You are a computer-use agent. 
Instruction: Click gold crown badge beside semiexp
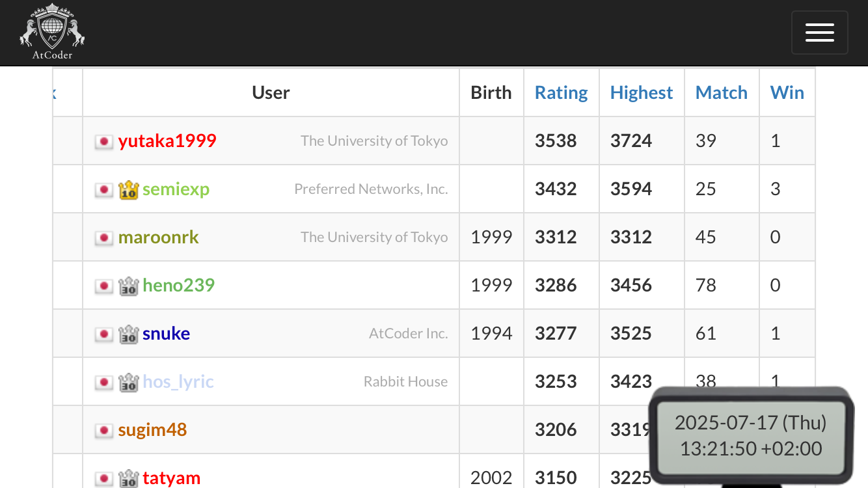pos(129,189)
